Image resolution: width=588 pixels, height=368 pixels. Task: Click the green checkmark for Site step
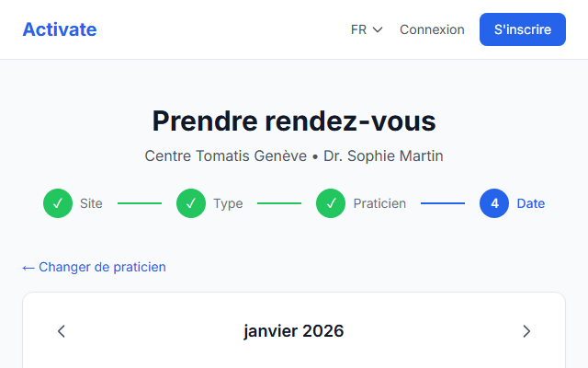(58, 203)
